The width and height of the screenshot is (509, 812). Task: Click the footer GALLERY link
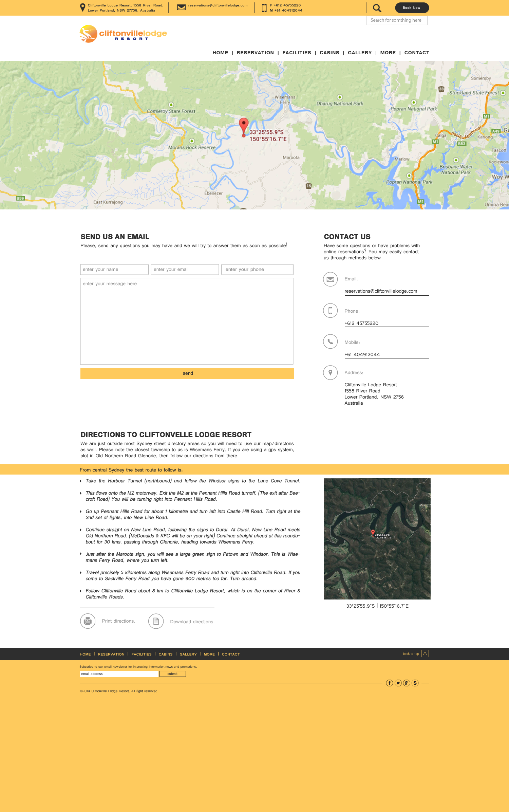click(188, 654)
